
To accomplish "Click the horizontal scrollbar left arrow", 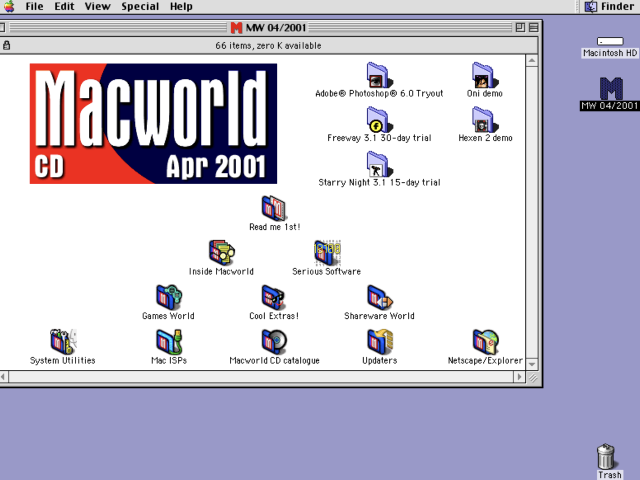I will [x=3, y=377].
